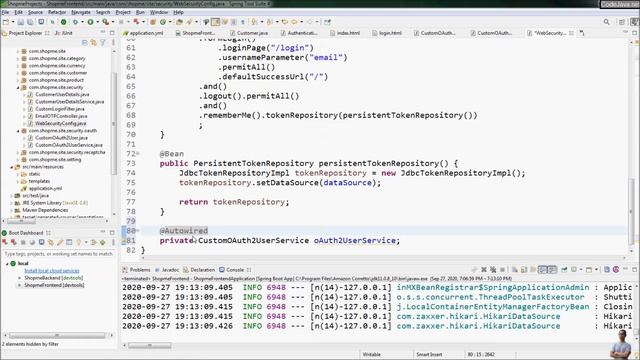Toggle Link with Editor in Project Explorer
This screenshot has width=640, height=360.
pos(93,42)
